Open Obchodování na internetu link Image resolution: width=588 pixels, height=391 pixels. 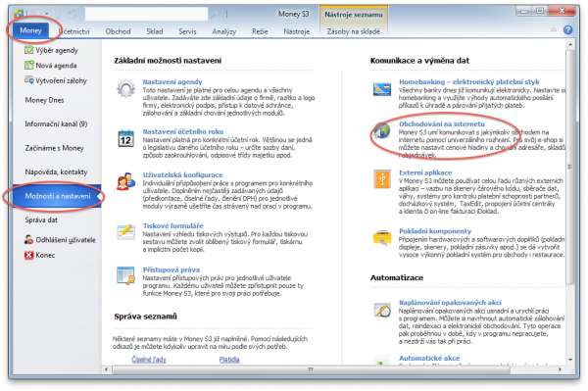[441, 123]
